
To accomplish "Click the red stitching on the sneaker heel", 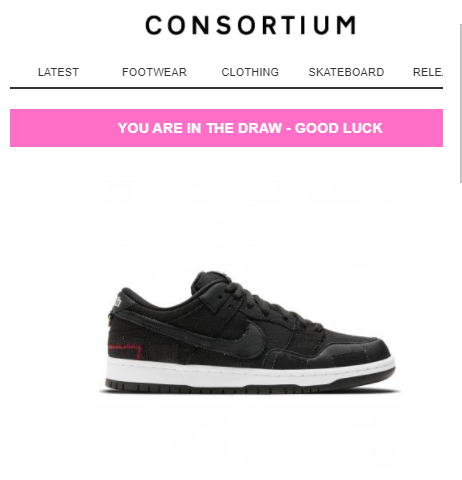I will (125, 351).
